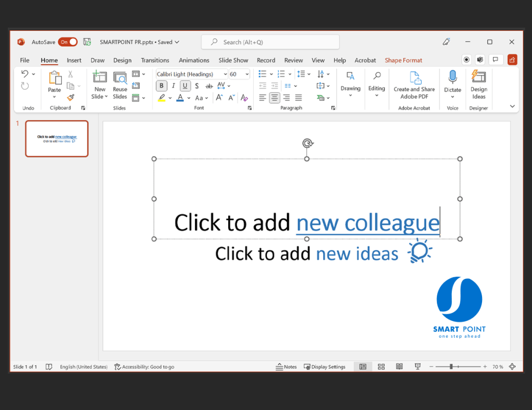Switch to Slide Sorter view
The image size is (532, 410).
[381, 367]
